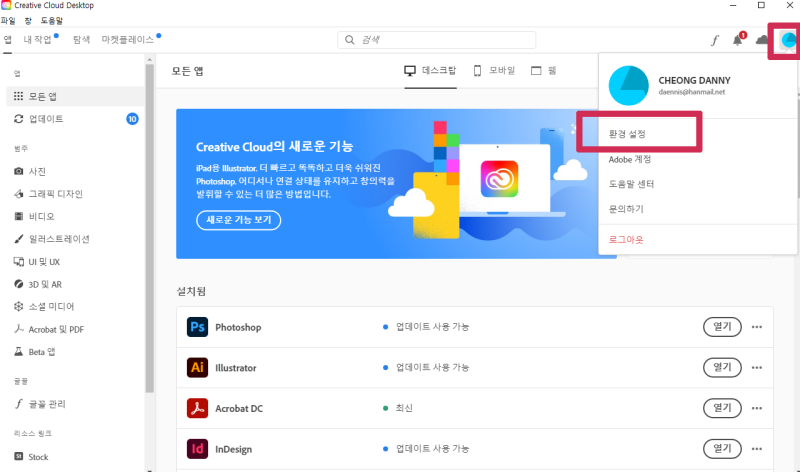Open the profile avatar in top bar
Viewport: 800px width, 472px height.
(x=787, y=41)
